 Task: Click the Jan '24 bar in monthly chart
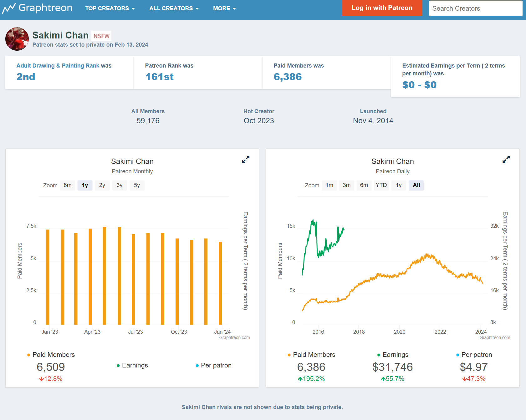(220, 283)
